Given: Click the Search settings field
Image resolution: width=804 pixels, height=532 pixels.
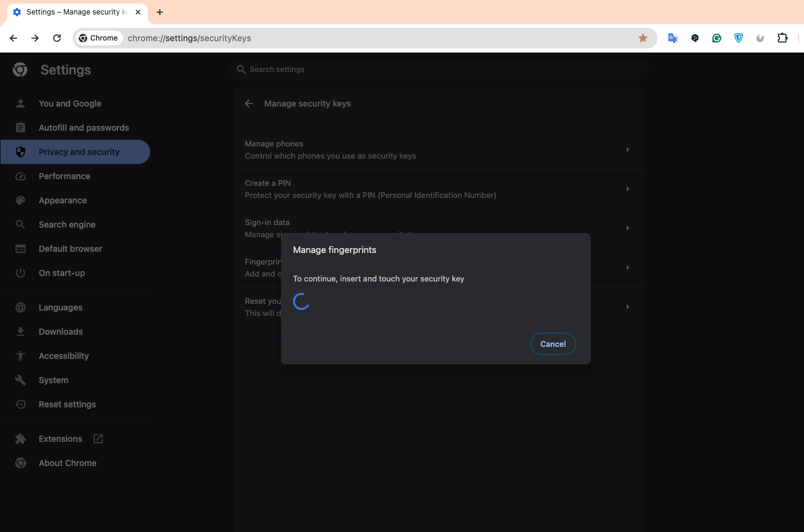Looking at the screenshot, I should [x=436, y=70].
